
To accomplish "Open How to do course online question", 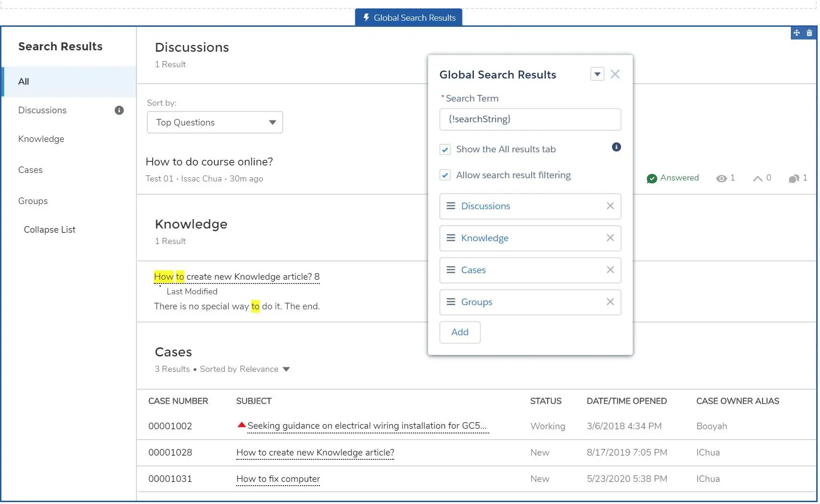I will point(209,162).
